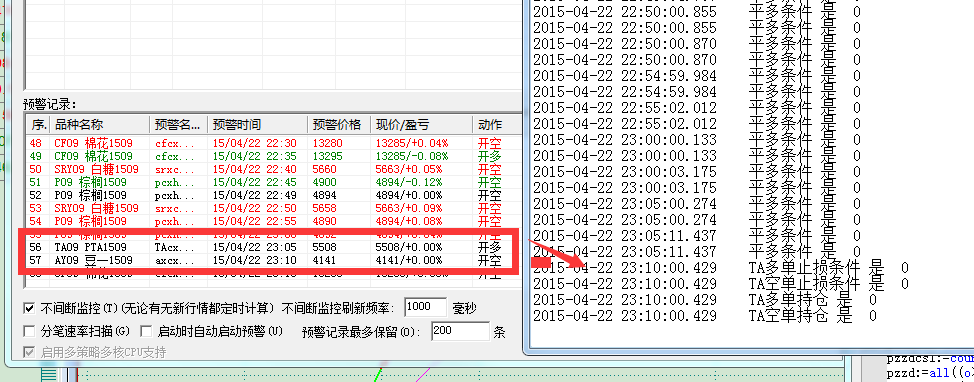Select alert row 51 P09 棕榈1509
Screen dimensions: 974x382
click(273, 182)
